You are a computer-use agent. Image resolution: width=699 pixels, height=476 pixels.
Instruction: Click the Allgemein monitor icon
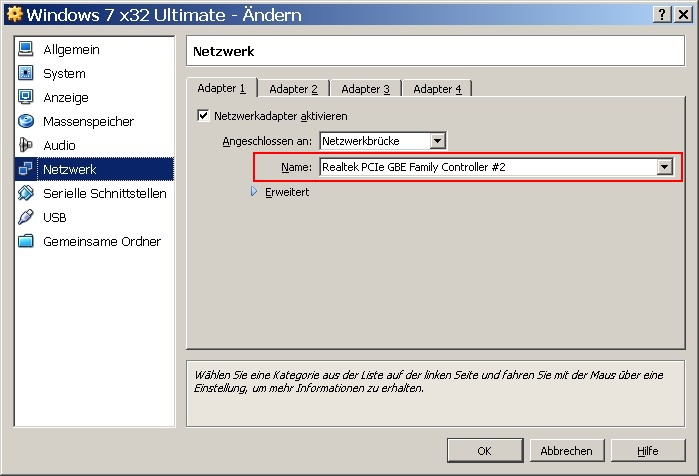[26, 49]
